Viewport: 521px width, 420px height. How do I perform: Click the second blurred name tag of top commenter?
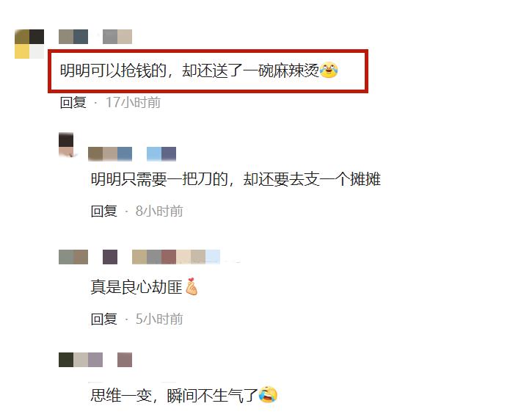[x=117, y=37]
